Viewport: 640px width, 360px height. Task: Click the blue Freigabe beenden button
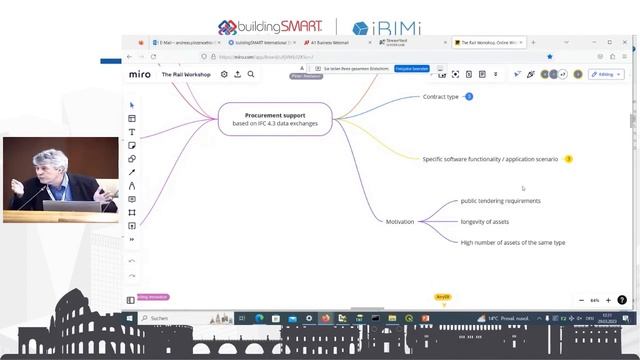pos(411,69)
